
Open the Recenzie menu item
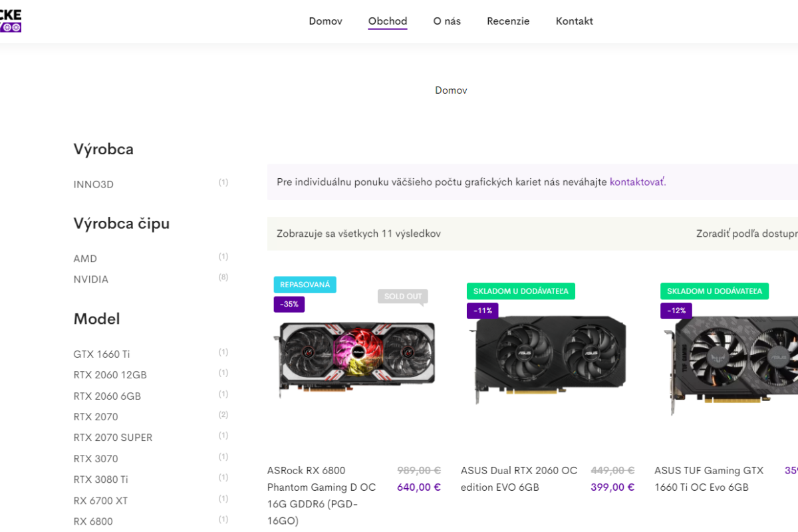[x=508, y=21]
